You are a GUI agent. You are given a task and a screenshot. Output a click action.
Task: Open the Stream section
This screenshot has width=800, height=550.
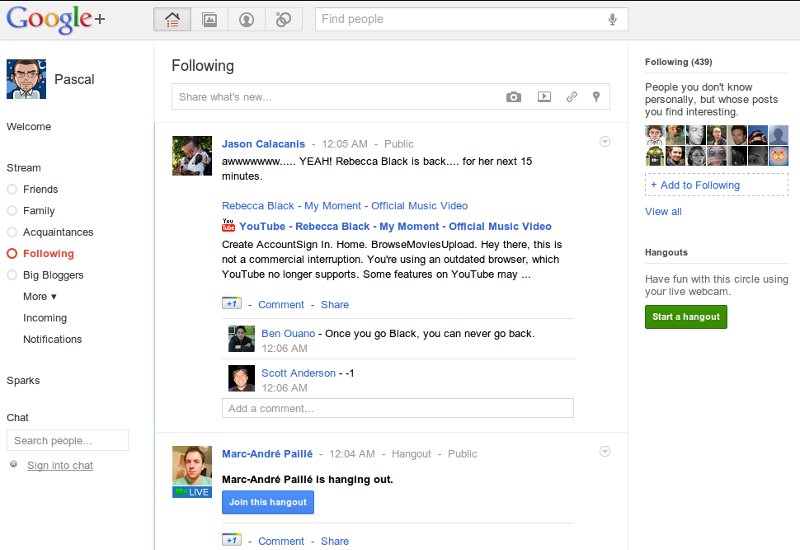click(x=23, y=168)
